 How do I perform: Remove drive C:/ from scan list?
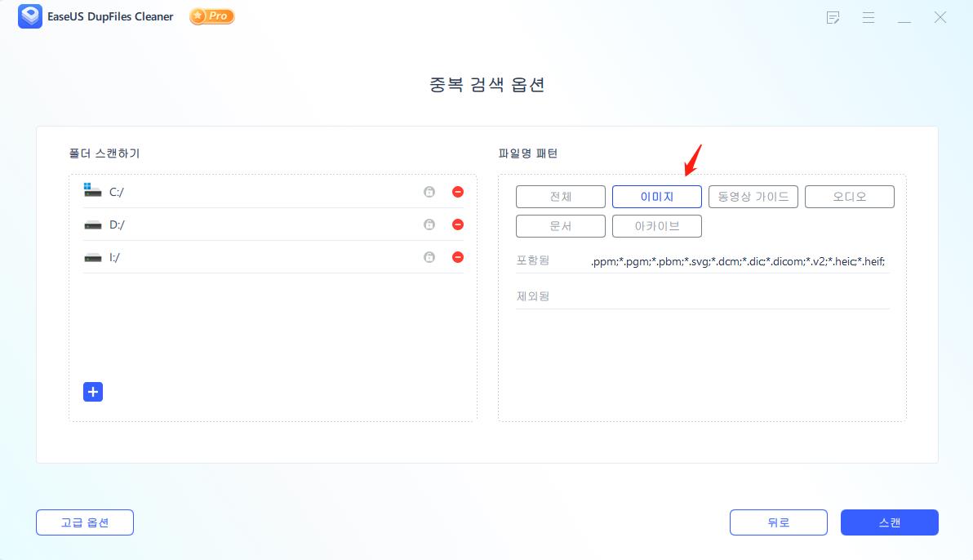click(457, 191)
